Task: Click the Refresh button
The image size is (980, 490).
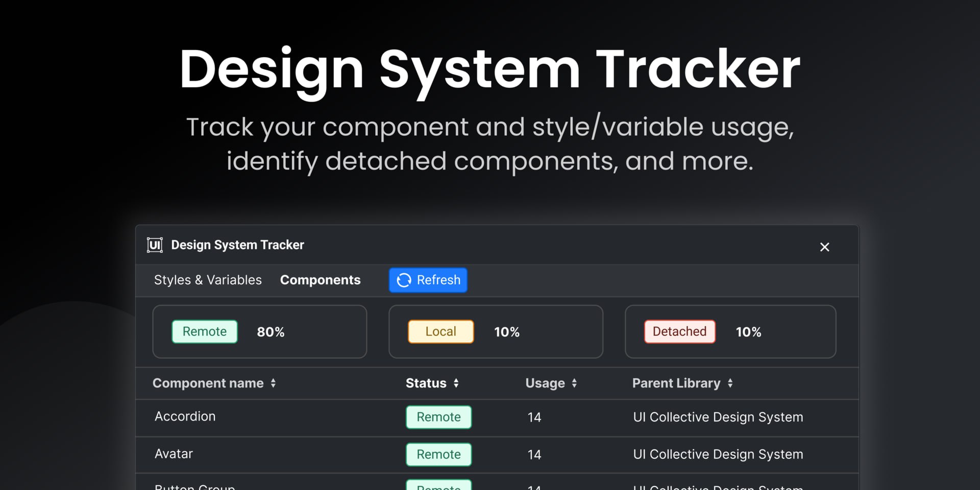Action: point(428,280)
